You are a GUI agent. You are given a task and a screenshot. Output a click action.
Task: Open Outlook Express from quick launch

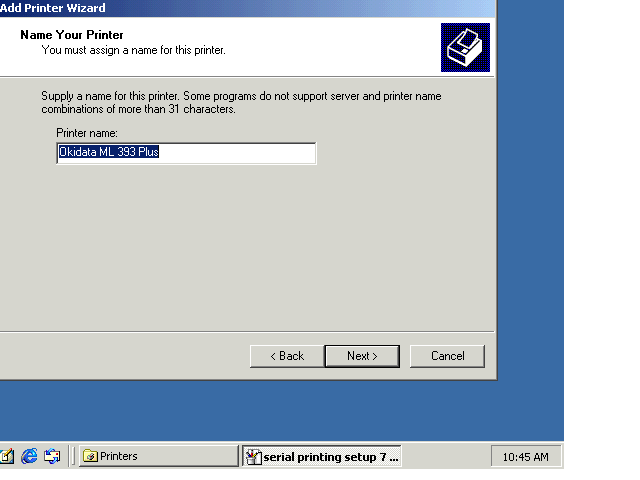coord(52,456)
